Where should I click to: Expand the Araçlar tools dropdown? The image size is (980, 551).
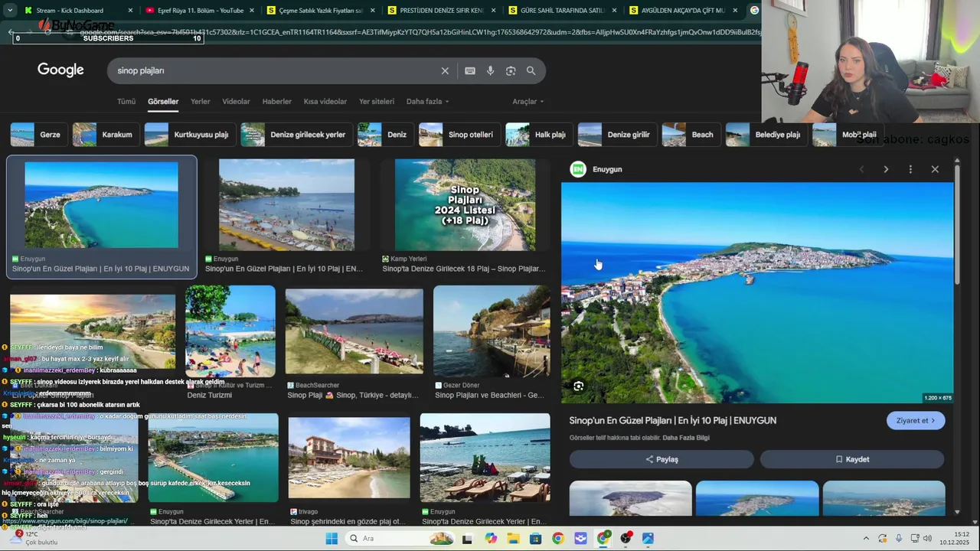528,102
